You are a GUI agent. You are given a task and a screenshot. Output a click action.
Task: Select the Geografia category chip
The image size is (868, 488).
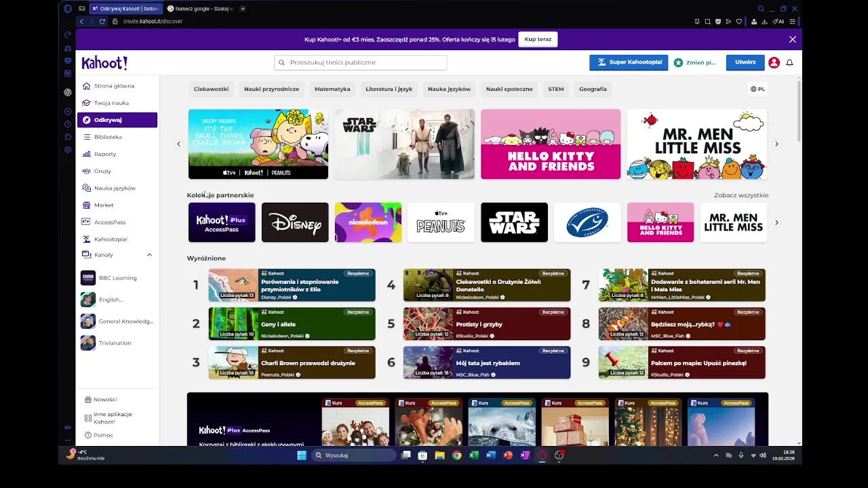point(593,89)
